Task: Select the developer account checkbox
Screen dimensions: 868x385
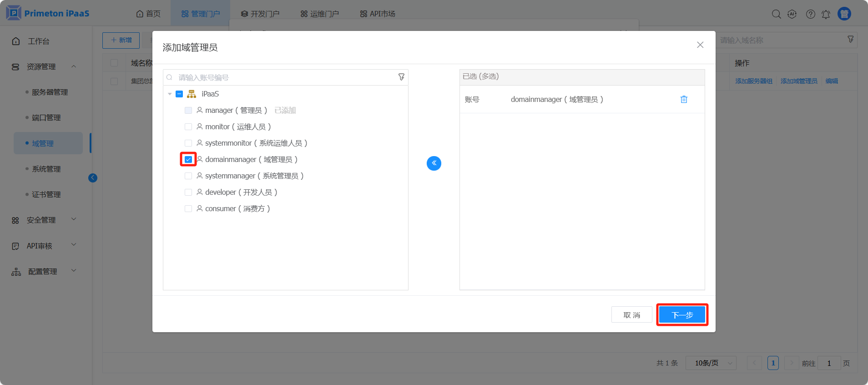Action: point(188,192)
